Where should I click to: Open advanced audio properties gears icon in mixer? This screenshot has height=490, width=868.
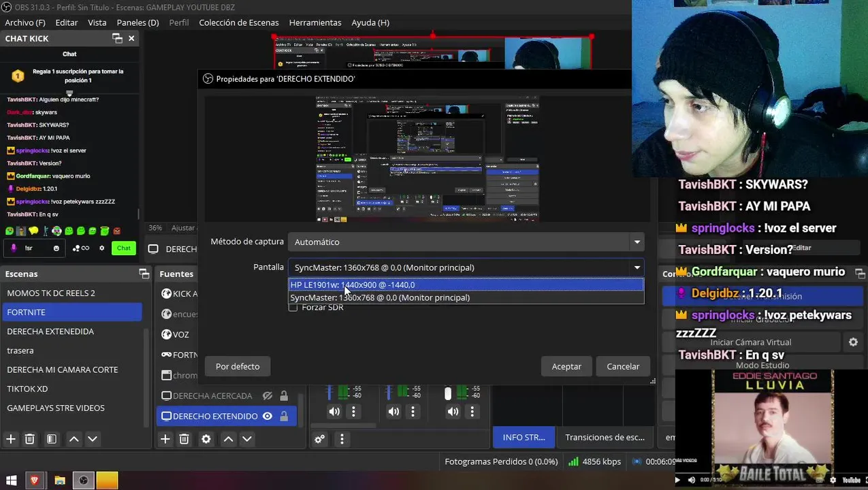tap(319, 439)
